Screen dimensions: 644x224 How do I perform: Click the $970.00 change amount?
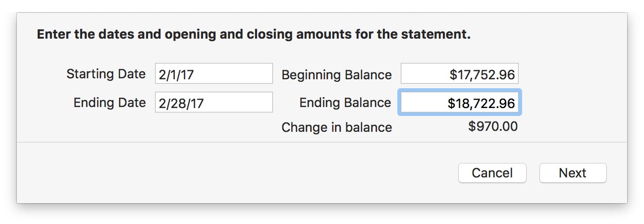click(x=493, y=127)
